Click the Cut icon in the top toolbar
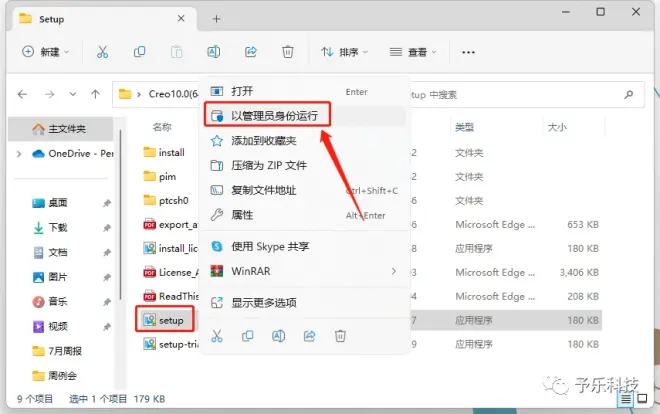This screenshot has height=414, width=660. (x=102, y=52)
